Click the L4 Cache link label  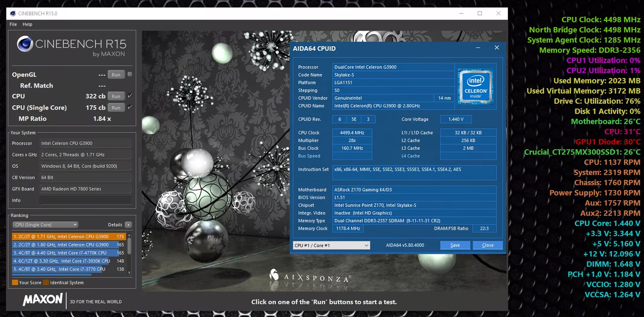pos(411,156)
